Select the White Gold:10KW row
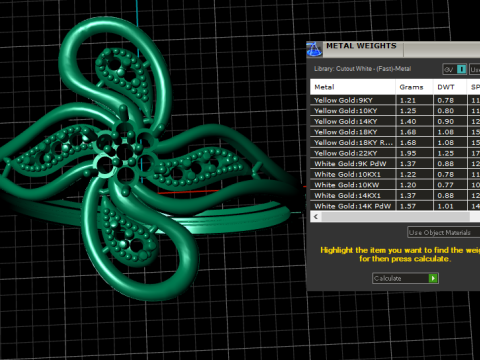 pyautogui.click(x=395, y=185)
